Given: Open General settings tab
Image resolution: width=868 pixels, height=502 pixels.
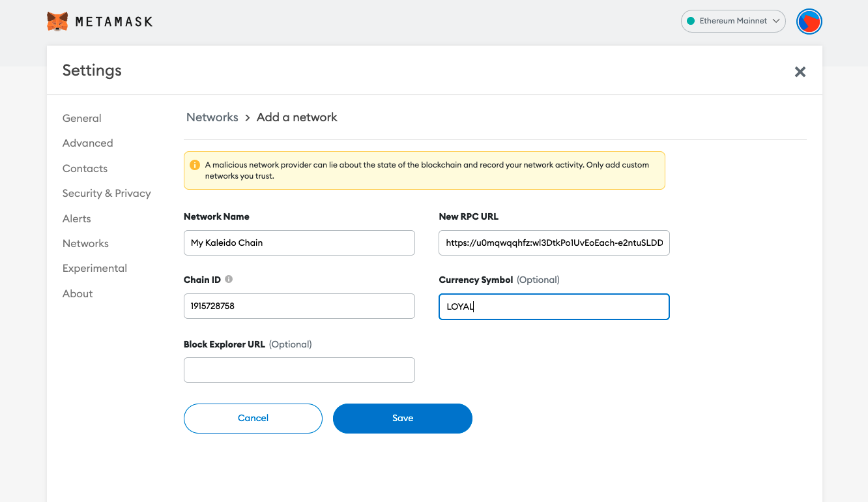Looking at the screenshot, I should (82, 118).
